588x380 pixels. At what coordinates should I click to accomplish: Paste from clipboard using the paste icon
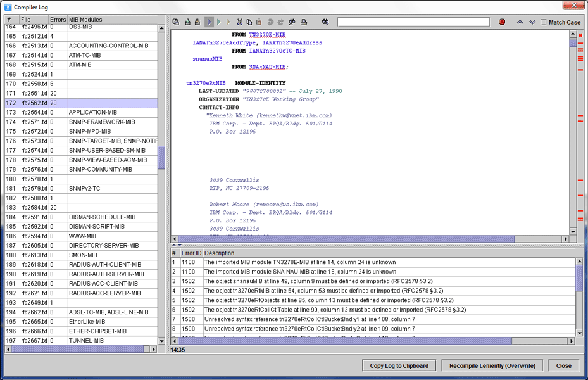click(259, 22)
